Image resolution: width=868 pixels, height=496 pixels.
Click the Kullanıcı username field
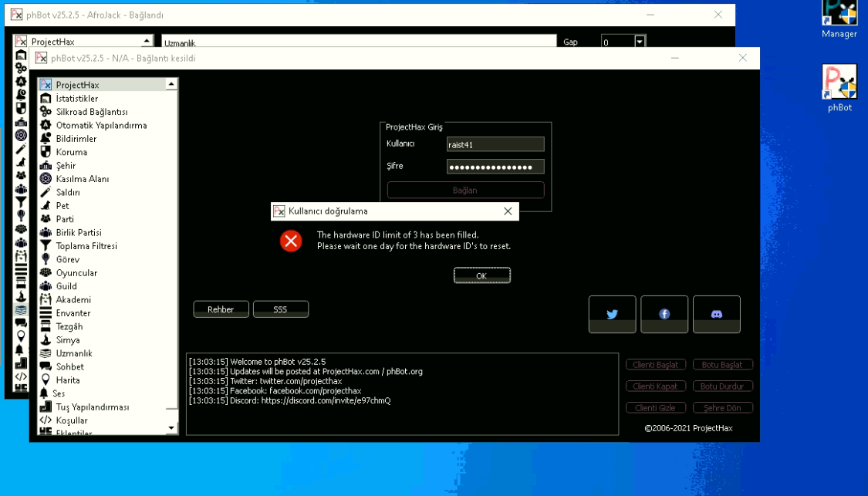(495, 144)
